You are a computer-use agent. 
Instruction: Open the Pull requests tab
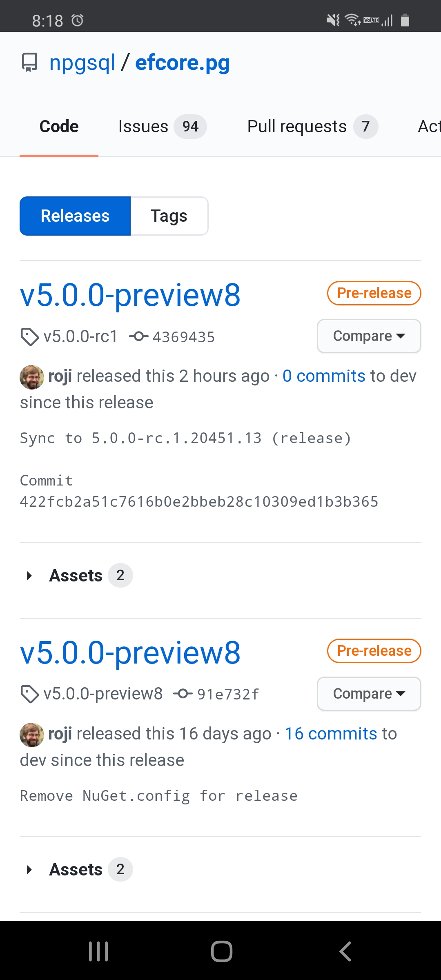297,126
